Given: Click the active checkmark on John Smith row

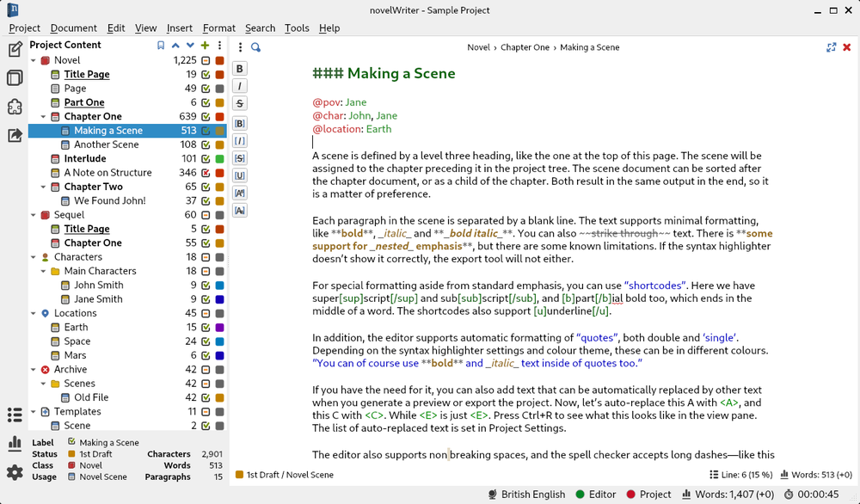Looking at the screenshot, I should pos(206,286).
